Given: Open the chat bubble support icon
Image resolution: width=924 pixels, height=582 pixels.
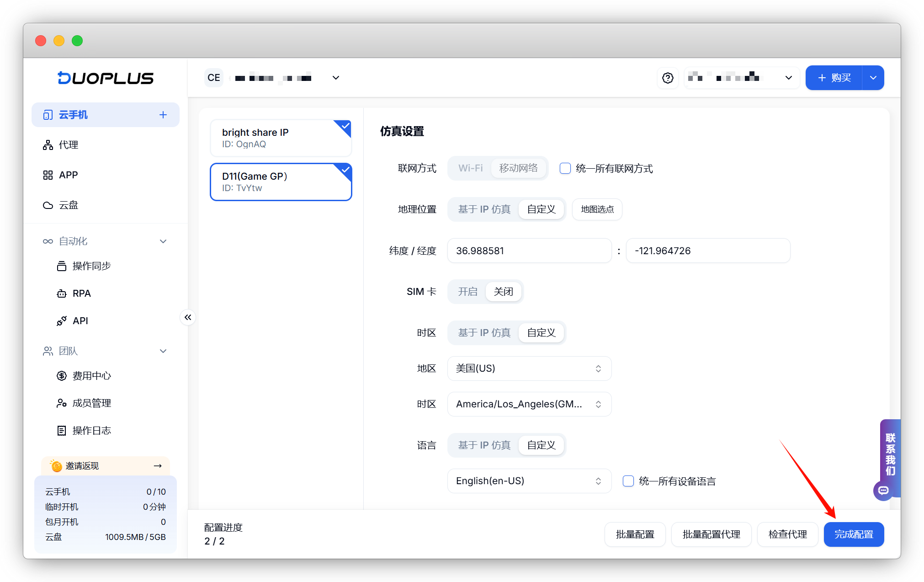Looking at the screenshot, I should pos(883,491).
